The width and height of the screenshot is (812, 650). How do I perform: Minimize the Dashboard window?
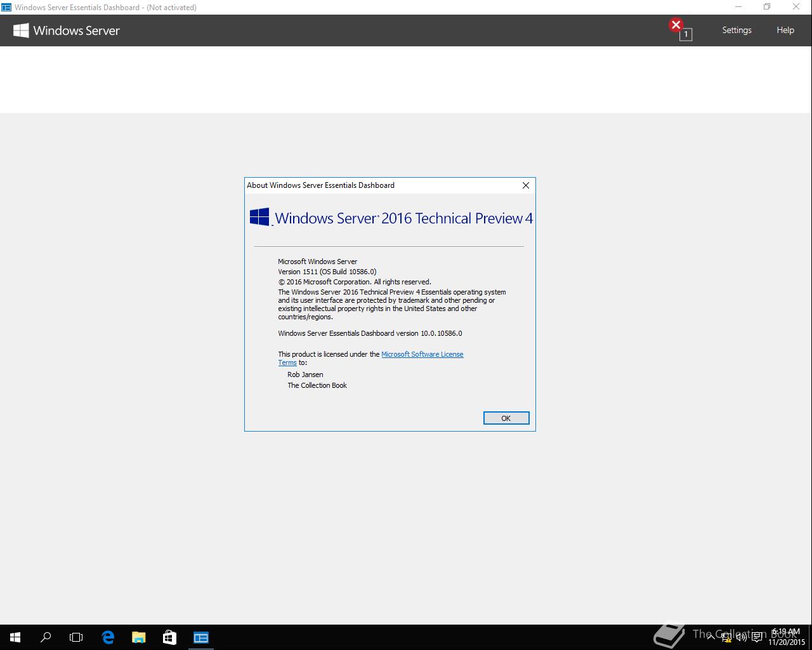[738, 7]
